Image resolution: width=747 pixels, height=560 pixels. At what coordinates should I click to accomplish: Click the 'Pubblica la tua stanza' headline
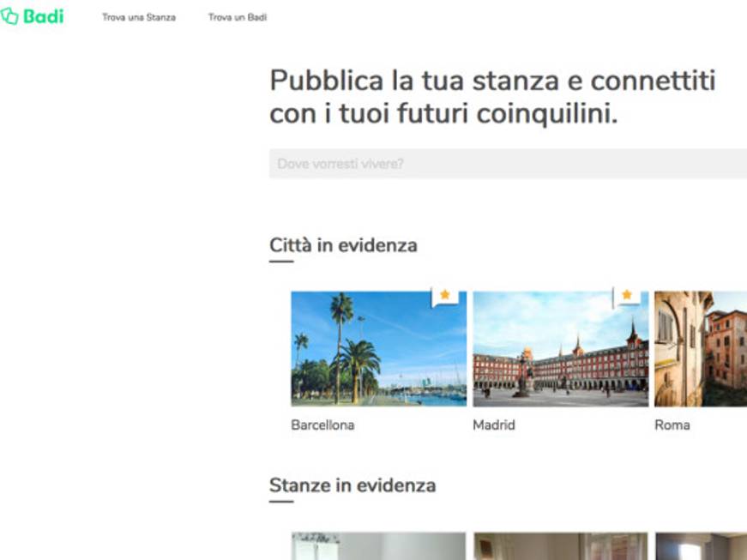(x=492, y=97)
